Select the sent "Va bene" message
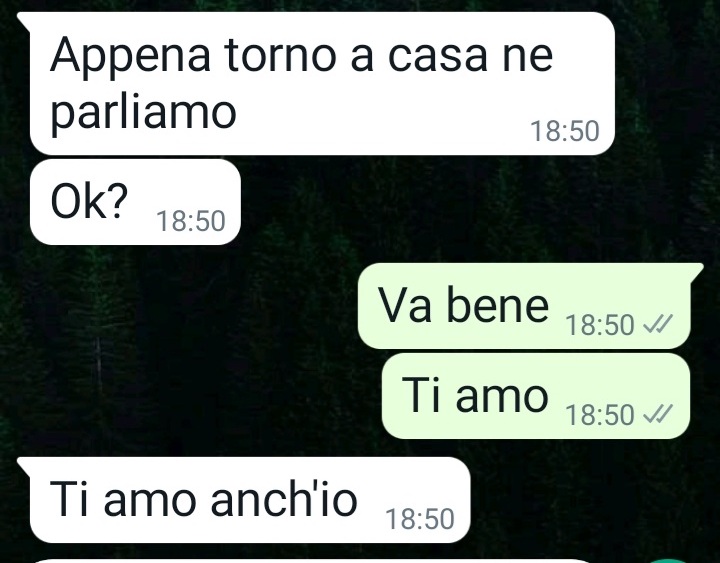 (524, 306)
